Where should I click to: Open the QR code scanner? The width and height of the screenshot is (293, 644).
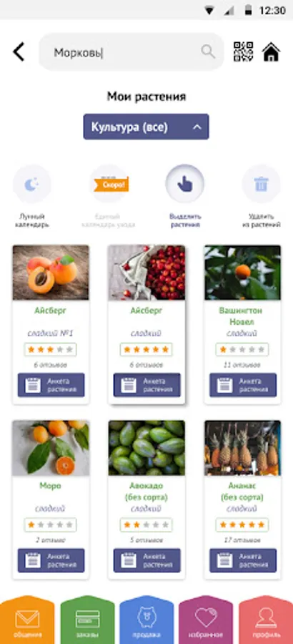click(244, 52)
